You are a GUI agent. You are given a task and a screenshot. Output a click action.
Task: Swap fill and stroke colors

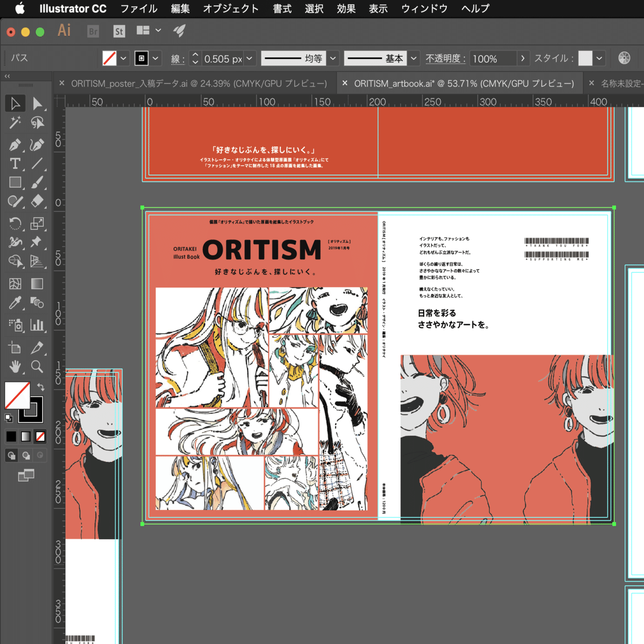pos(41,387)
